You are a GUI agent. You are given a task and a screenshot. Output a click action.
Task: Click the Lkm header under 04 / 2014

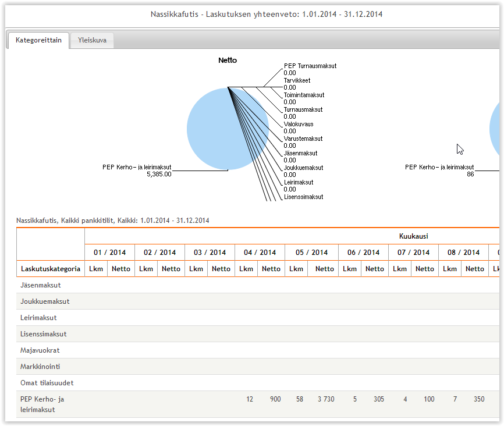tap(246, 269)
